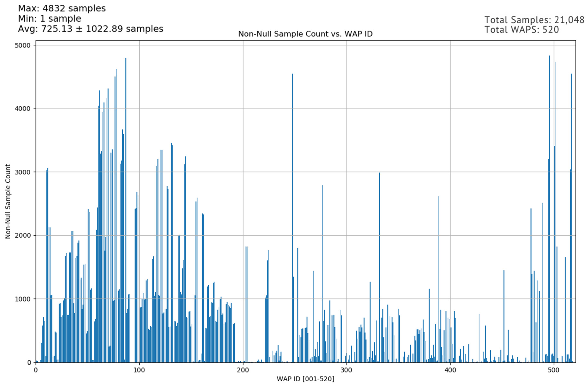Click the tallest bar just before WAP 500
The height and width of the screenshot is (386, 588).
pyautogui.click(x=549, y=208)
